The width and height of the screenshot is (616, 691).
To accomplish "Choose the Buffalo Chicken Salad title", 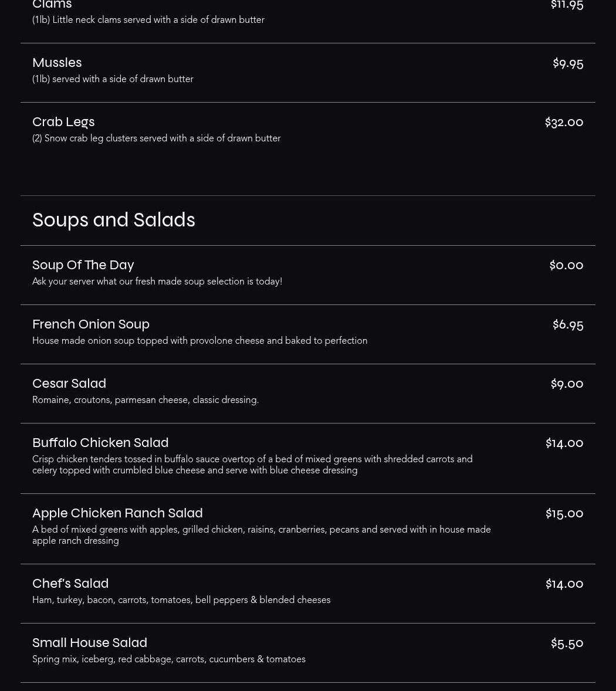I will tap(100, 443).
